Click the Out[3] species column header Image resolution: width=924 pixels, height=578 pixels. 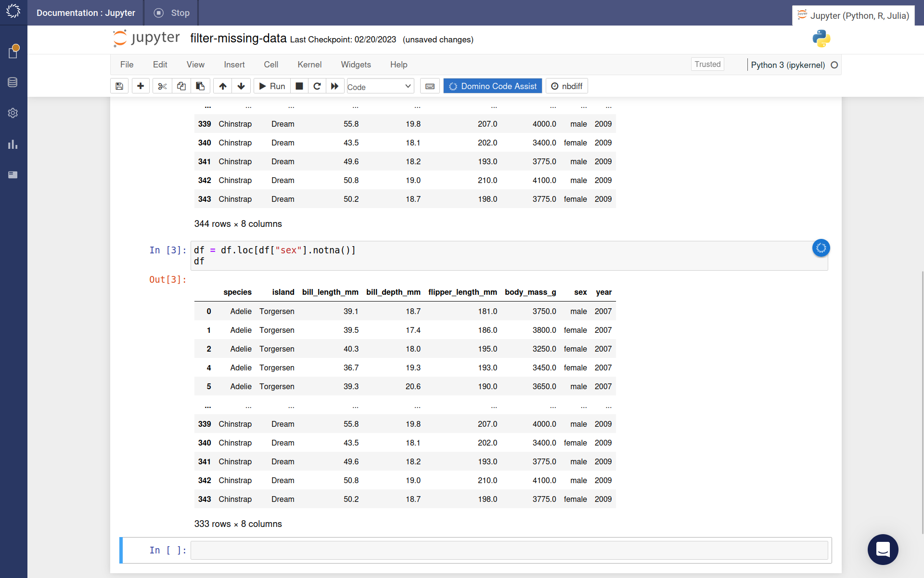click(237, 292)
